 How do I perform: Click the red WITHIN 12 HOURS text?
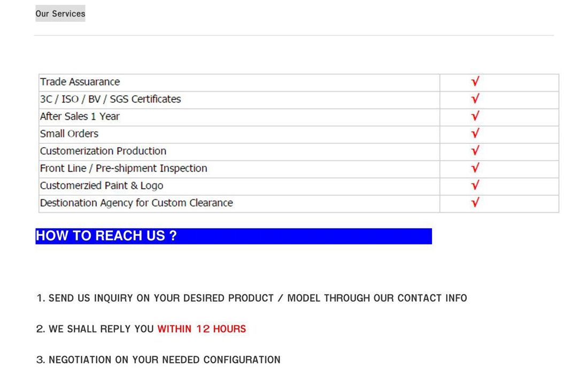[202, 329]
